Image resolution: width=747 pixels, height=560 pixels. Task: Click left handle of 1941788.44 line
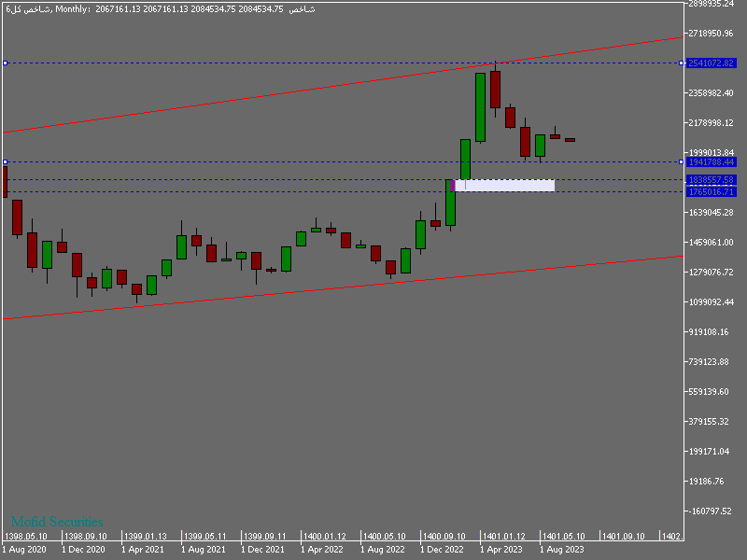[6, 162]
